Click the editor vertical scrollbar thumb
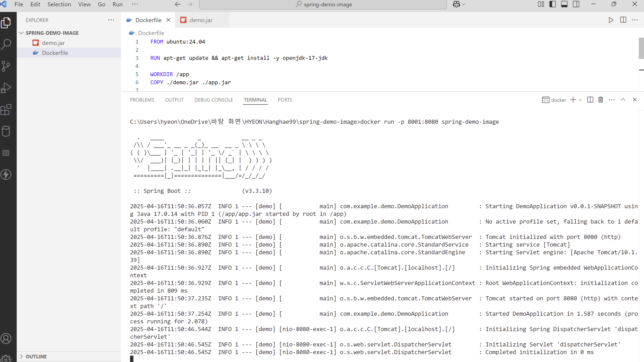Image resolution: width=644 pixels, height=362 pixels. tap(641, 48)
